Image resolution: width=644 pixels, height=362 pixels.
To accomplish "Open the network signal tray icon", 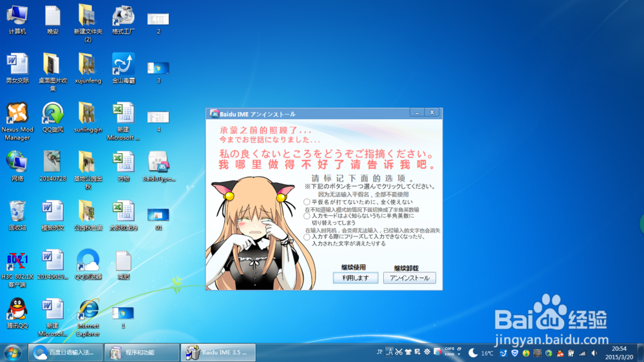I will pos(582,354).
